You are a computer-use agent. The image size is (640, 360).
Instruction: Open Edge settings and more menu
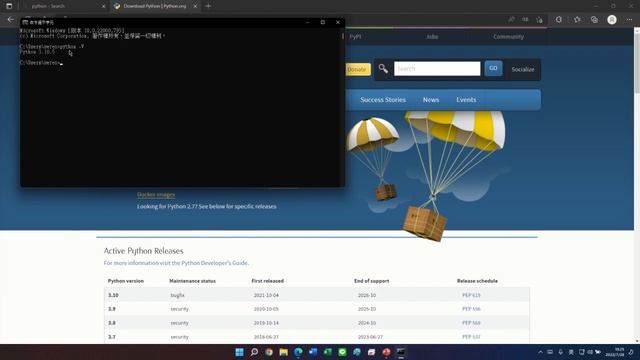click(x=629, y=19)
